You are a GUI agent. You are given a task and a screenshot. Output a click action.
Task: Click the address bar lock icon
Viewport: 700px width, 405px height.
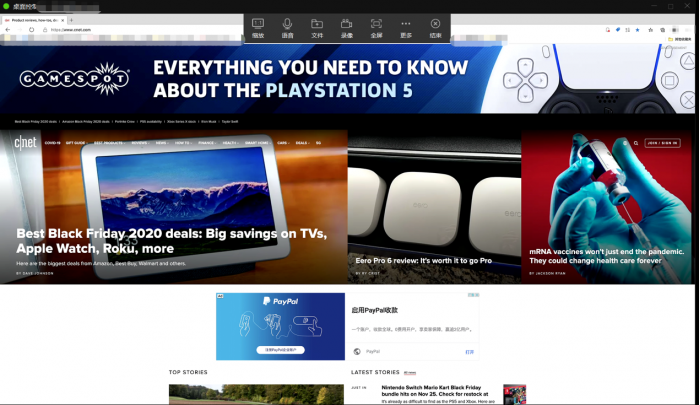click(45, 29)
